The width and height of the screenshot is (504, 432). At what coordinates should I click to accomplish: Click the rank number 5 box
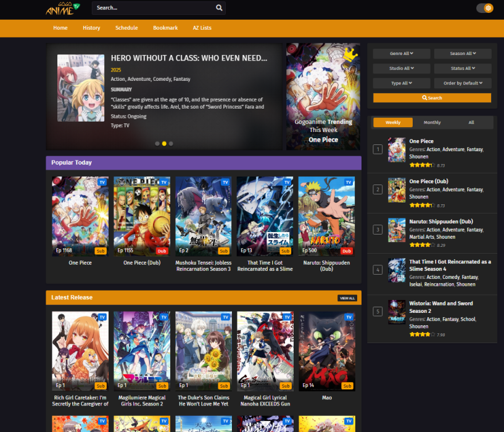click(378, 312)
